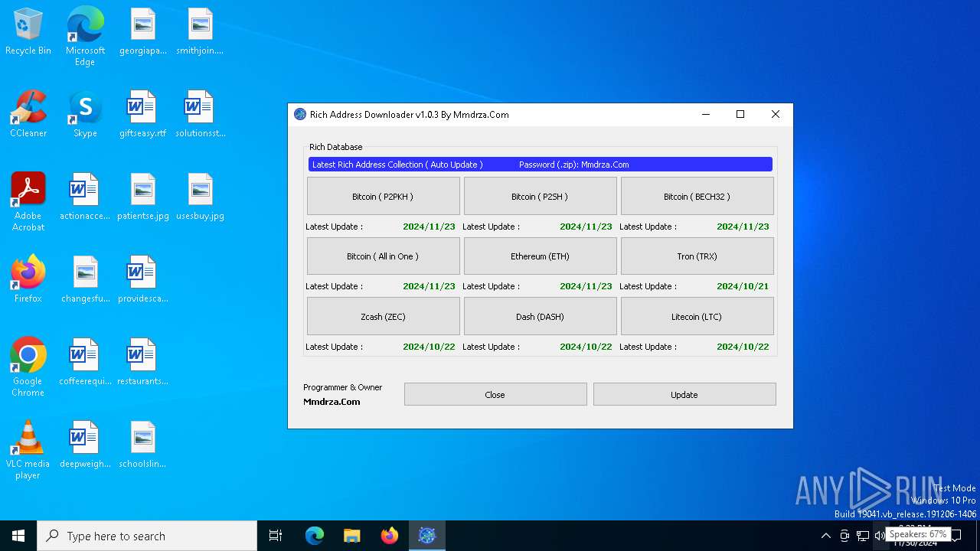Open Google Chrome desktop shortcut
Screen dimensions: 980x551
pos(28,367)
